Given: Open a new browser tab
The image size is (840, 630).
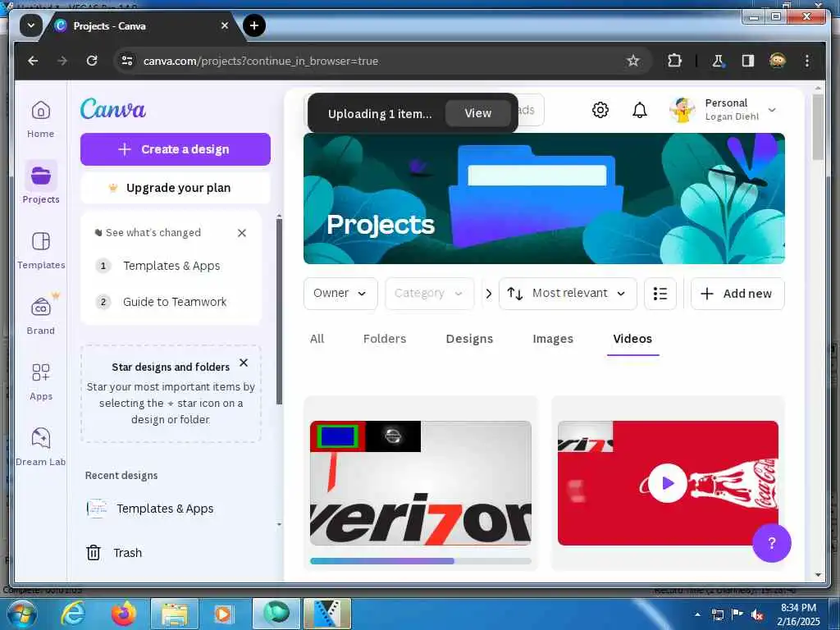Looking at the screenshot, I should coord(254,25).
